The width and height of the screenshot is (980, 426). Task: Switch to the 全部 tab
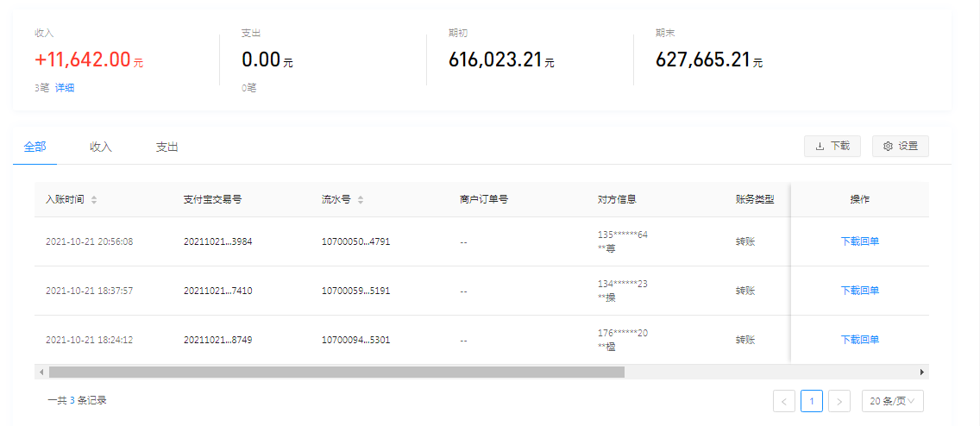[35, 147]
